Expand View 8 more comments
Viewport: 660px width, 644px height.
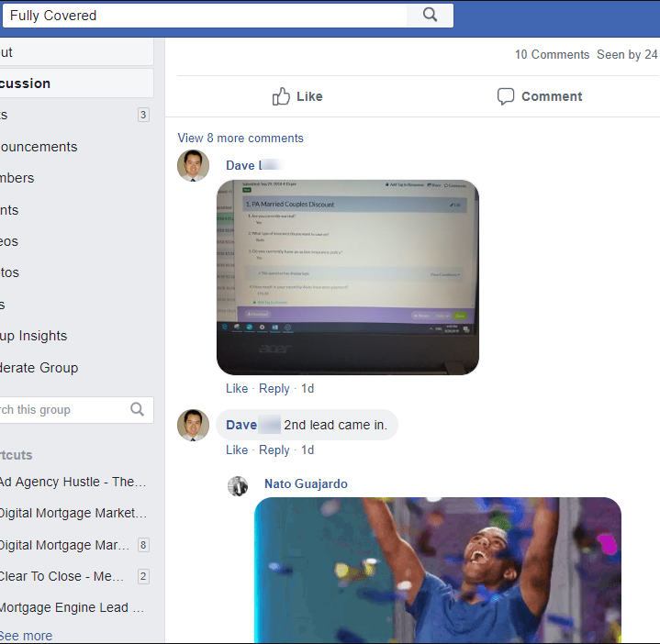(x=241, y=138)
